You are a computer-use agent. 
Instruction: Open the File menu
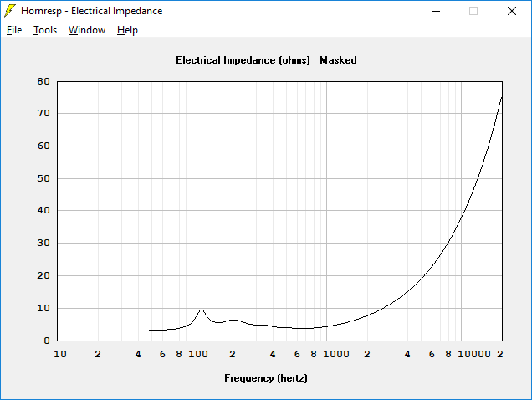(14, 30)
